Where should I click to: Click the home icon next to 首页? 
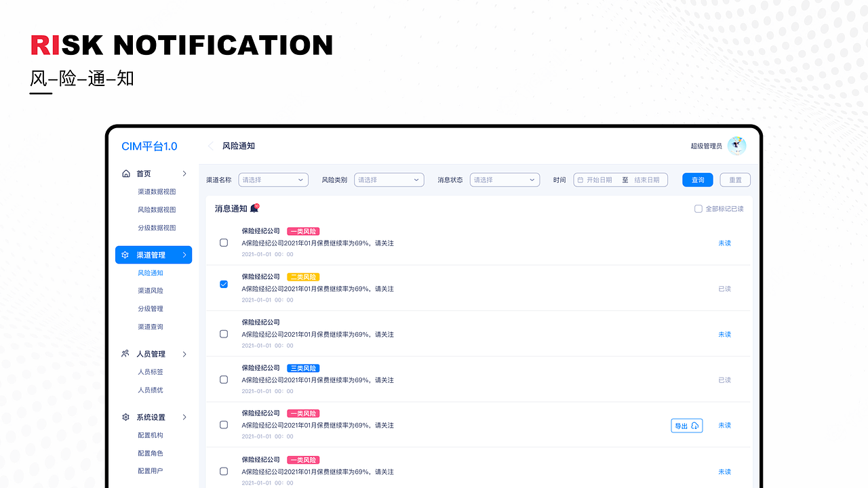click(125, 174)
